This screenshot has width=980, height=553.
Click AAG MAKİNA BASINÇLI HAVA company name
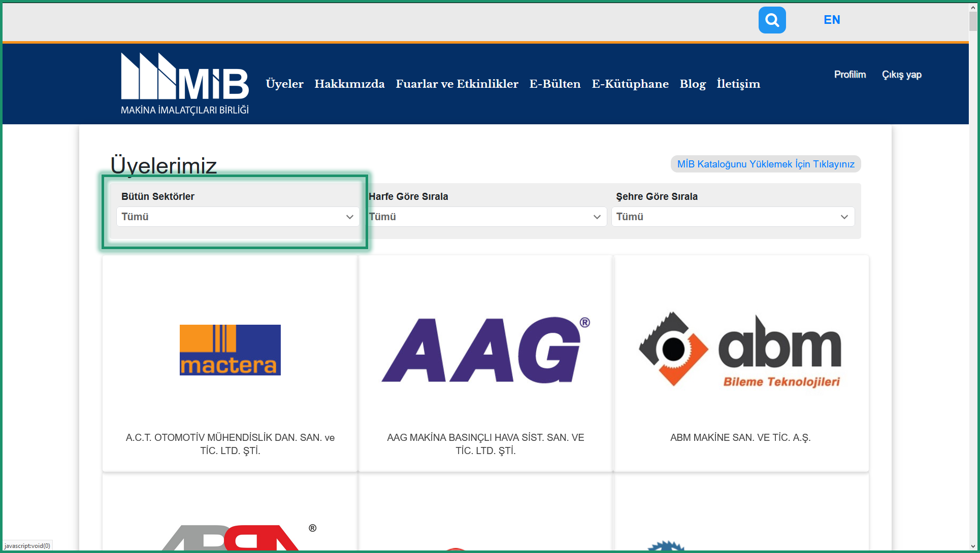pyautogui.click(x=485, y=444)
